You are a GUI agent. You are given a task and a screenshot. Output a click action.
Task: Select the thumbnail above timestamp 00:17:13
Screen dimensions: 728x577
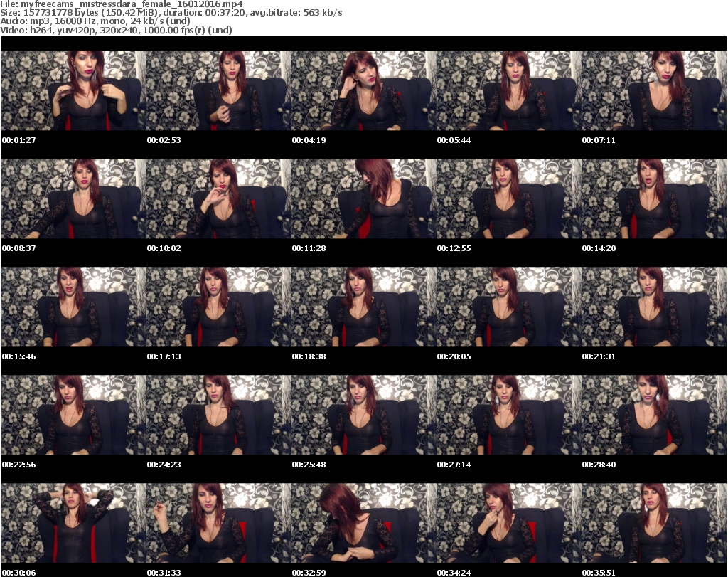pyautogui.click(x=219, y=307)
